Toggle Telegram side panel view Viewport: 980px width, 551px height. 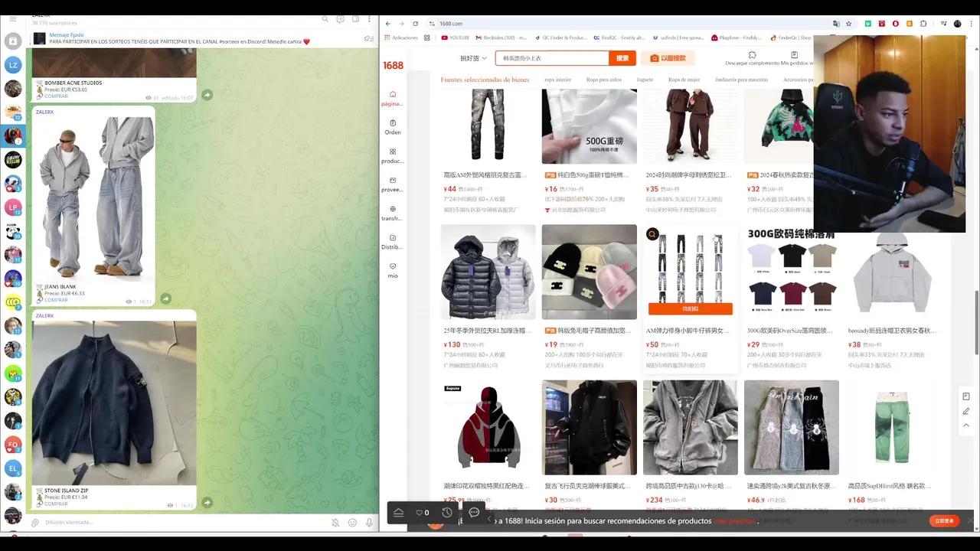[355, 19]
